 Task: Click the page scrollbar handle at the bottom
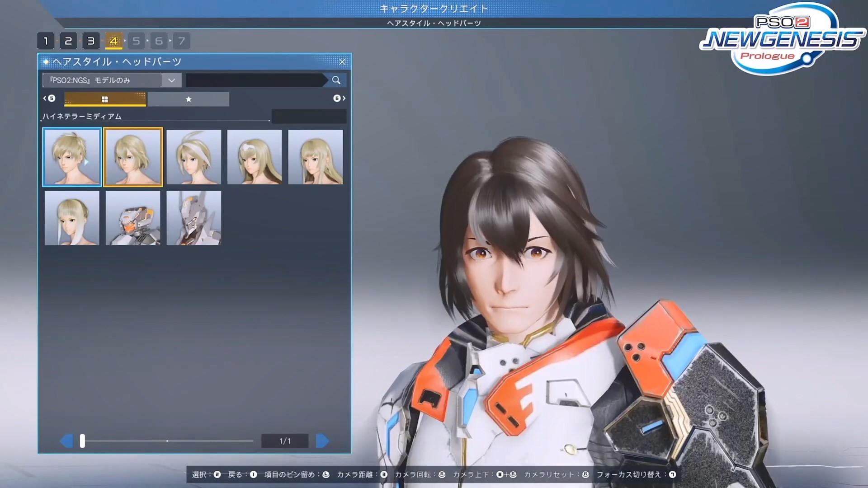pyautogui.click(x=82, y=441)
